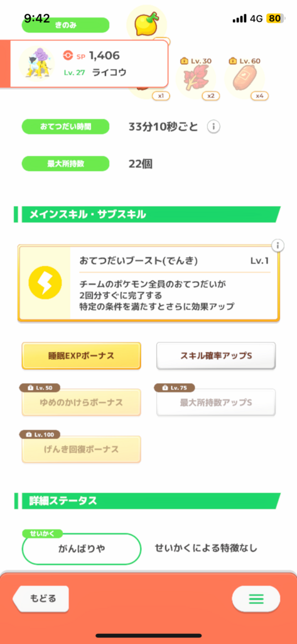Select the 睡眠EXPボーナス sub skill
Screen dimensions: 297x644
coord(81,356)
